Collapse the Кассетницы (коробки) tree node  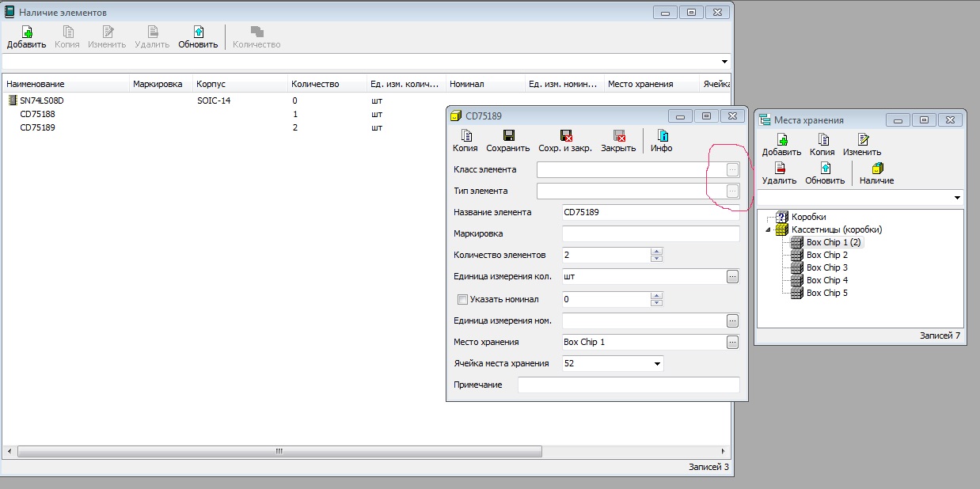pos(766,229)
